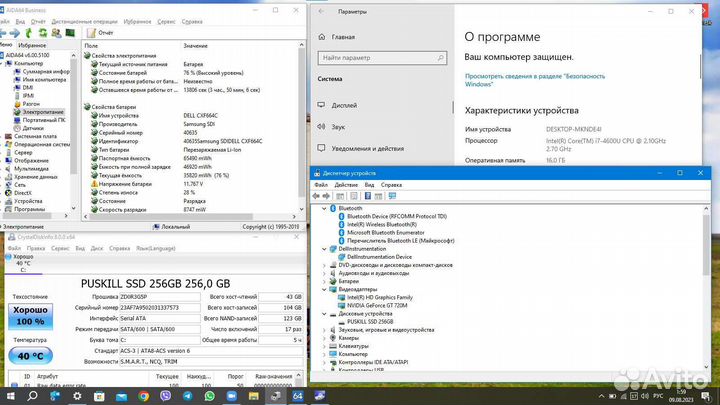Click the Отчёт report icon in AIDA64
Viewport: 720px width, 405px height.
[91, 33]
